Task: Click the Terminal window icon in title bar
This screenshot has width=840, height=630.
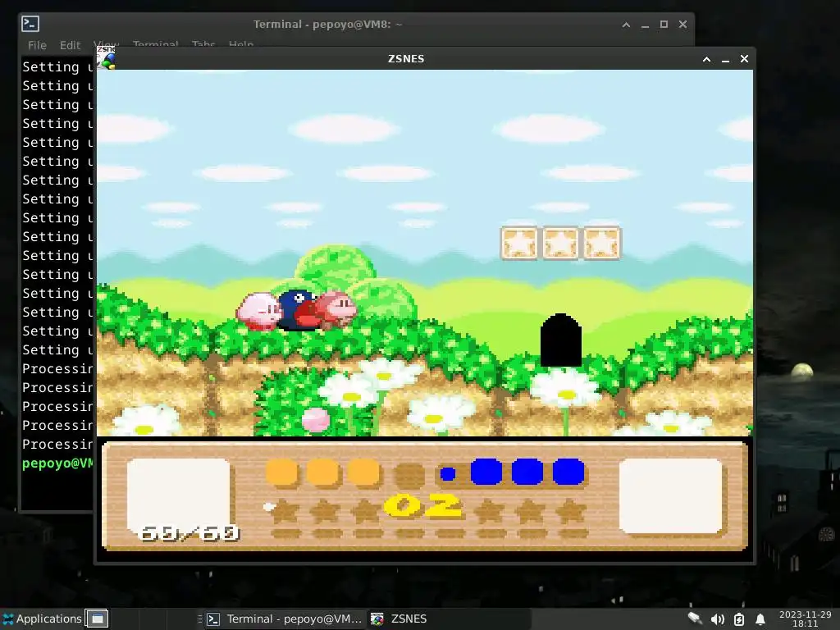Action: 30,24
